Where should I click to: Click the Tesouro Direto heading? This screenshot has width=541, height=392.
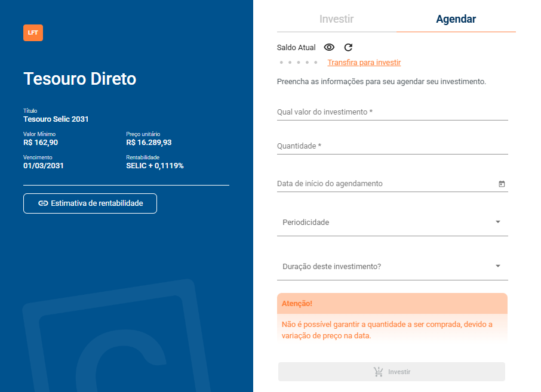[x=79, y=79]
